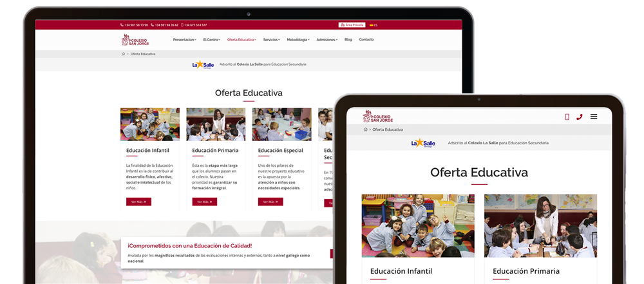This screenshot has width=644, height=284.
Task: Expand the Presentación menu
Action: coord(184,39)
